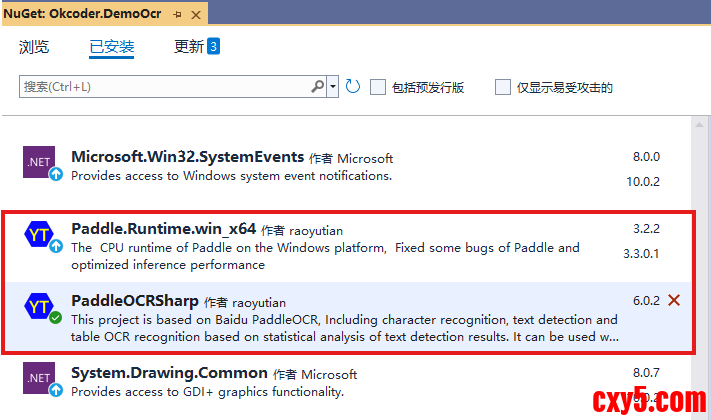
Task: Open the search box dropdown arrow
Action: pos(334,87)
